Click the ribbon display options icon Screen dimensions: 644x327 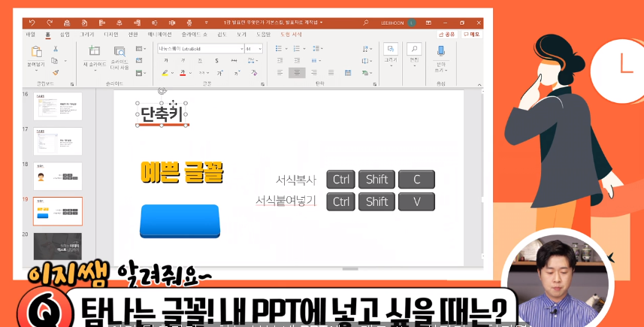tap(428, 23)
